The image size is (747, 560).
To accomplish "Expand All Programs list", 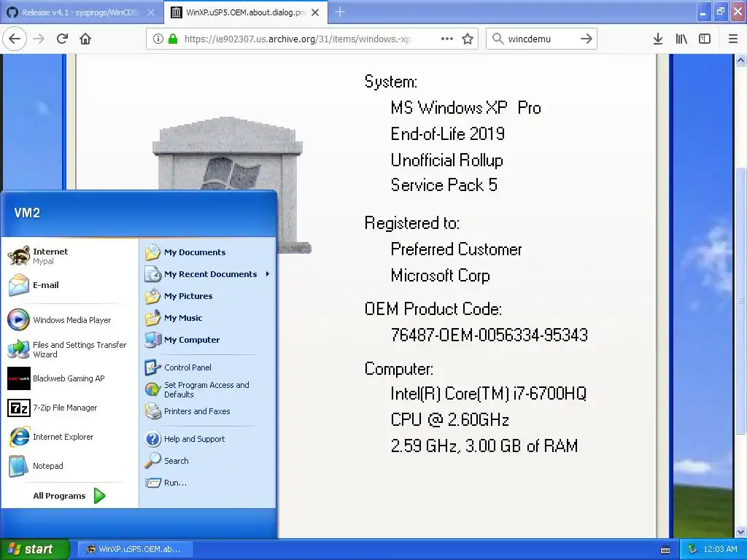I will tap(69, 496).
